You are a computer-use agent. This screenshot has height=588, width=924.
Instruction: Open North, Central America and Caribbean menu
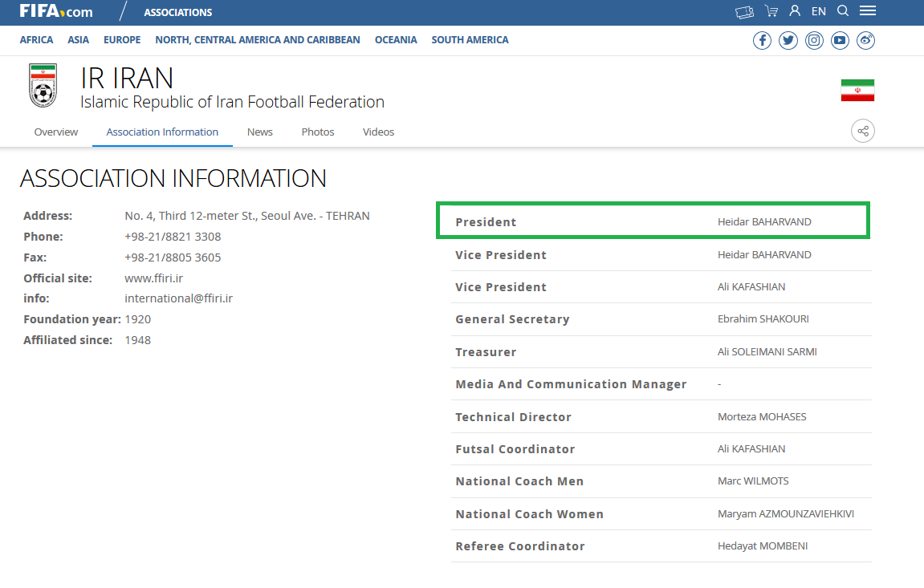(258, 40)
